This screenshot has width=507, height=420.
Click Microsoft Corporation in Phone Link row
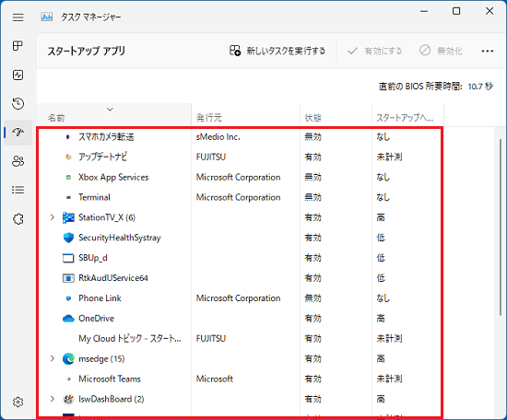click(x=239, y=298)
